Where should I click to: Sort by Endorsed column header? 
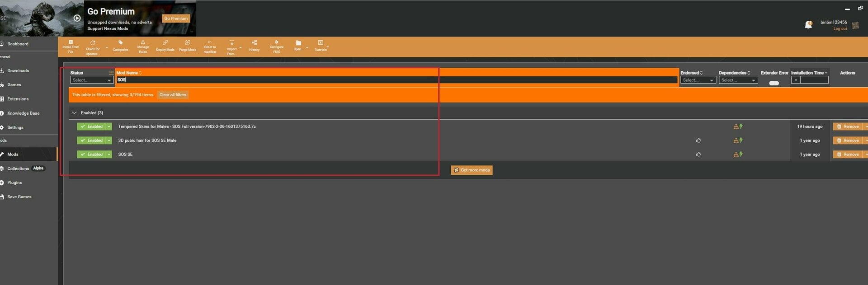[x=692, y=73]
